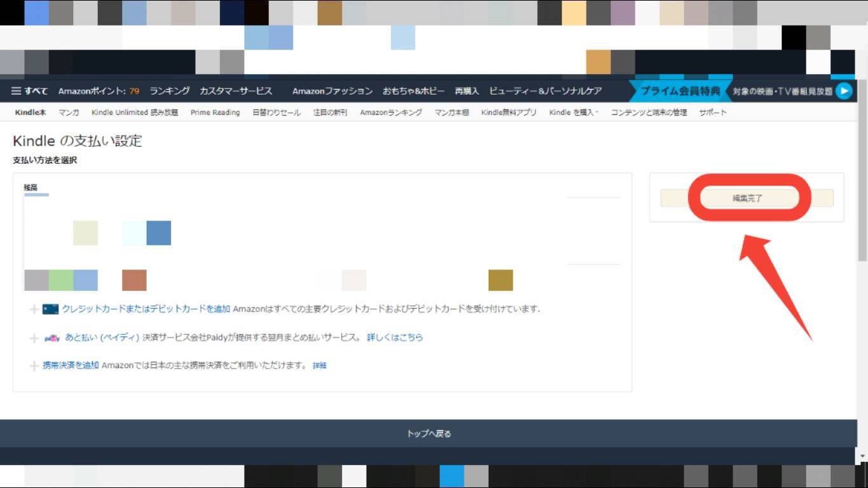The height and width of the screenshot is (488, 868).
Task: Open ビューティー&パーソナルケア category
Action: pyautogui.click(x=545, y=91)
